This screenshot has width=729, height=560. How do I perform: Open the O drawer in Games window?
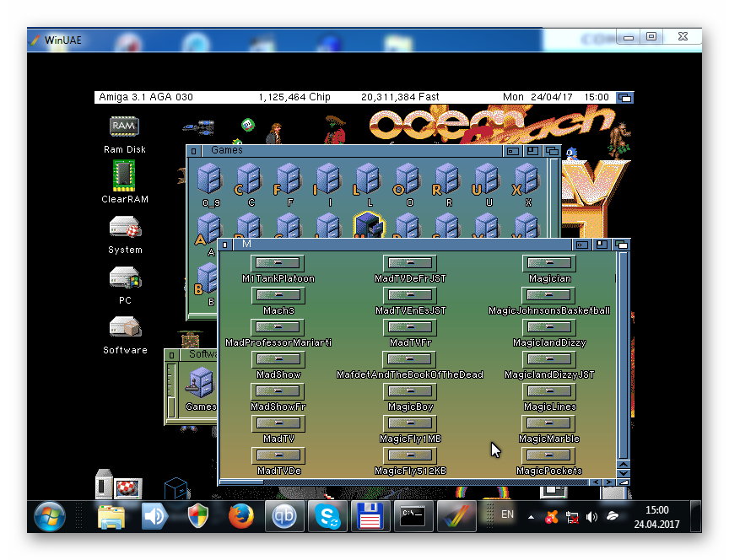pyautogui.click(x=407, y=179)
